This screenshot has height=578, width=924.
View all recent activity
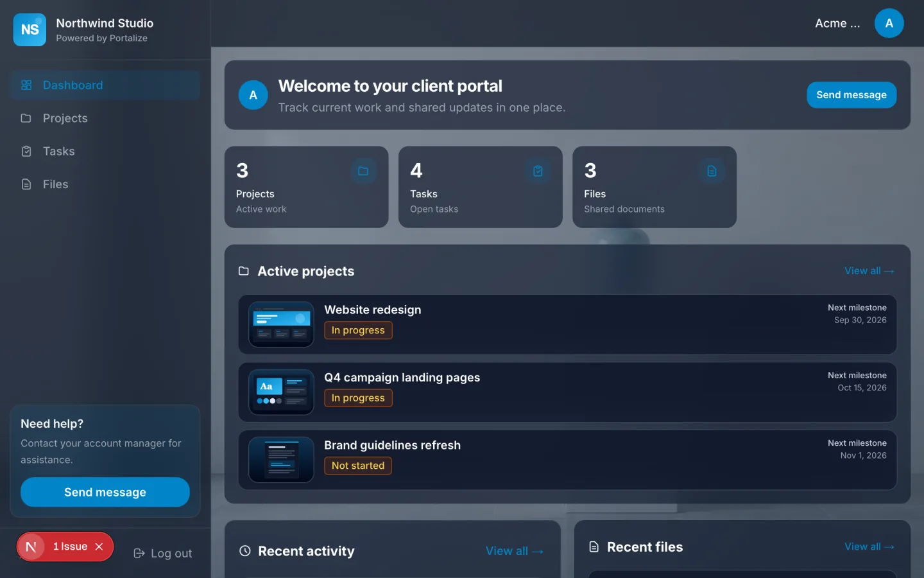(x=515, y=551)
